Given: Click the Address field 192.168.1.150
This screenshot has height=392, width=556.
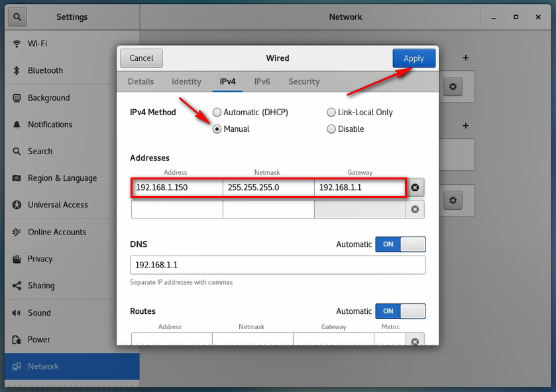Looking at the screenshot, I should tap(178, 187).
